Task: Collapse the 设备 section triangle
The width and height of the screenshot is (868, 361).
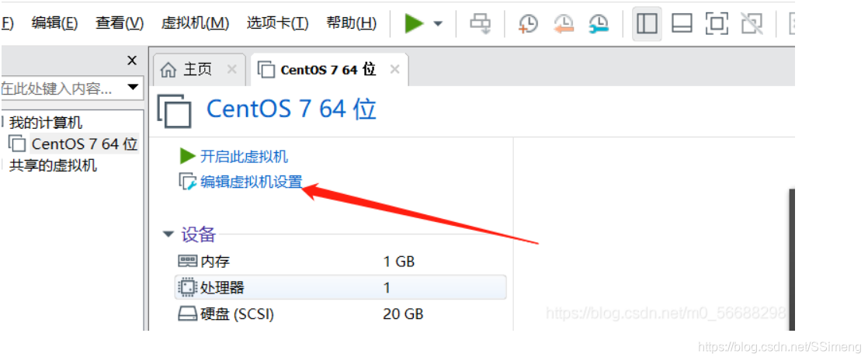Action: (x=168, y=234)
